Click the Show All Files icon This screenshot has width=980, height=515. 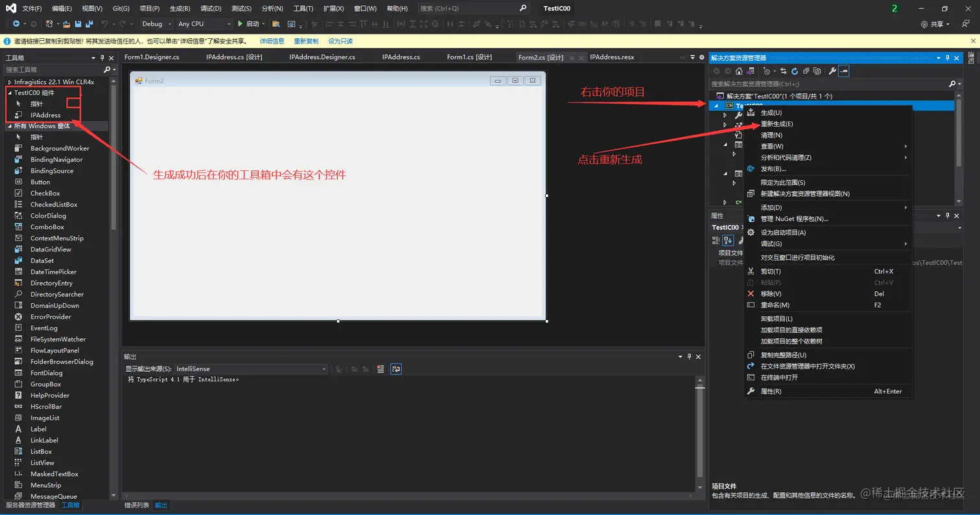click(817, 71)
